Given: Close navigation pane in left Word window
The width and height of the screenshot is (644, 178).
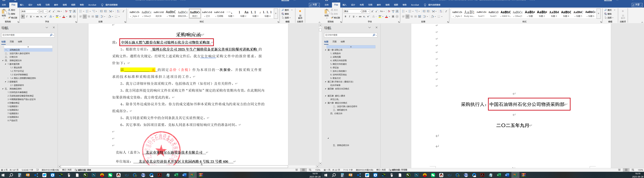Looking at the screenshot, I should point(54,28).
